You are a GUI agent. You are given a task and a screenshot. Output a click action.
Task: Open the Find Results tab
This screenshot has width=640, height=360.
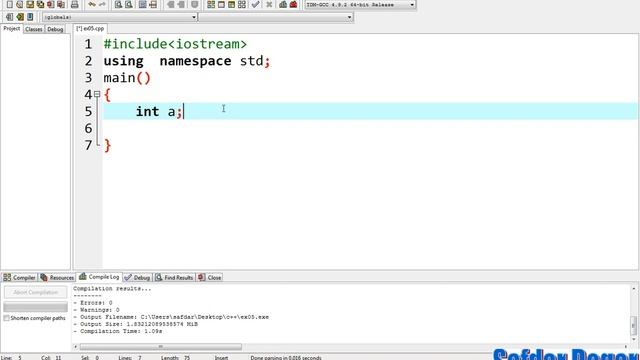click(174, 278)
